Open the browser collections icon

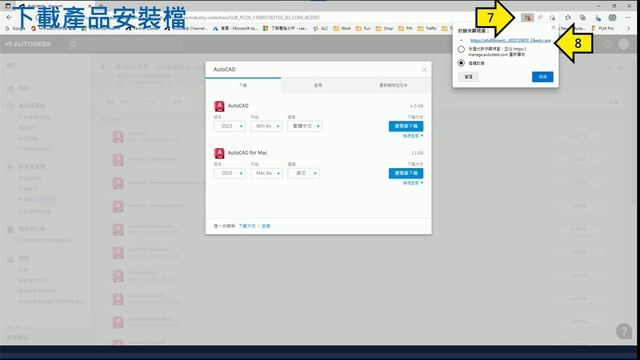pos(582,18)
